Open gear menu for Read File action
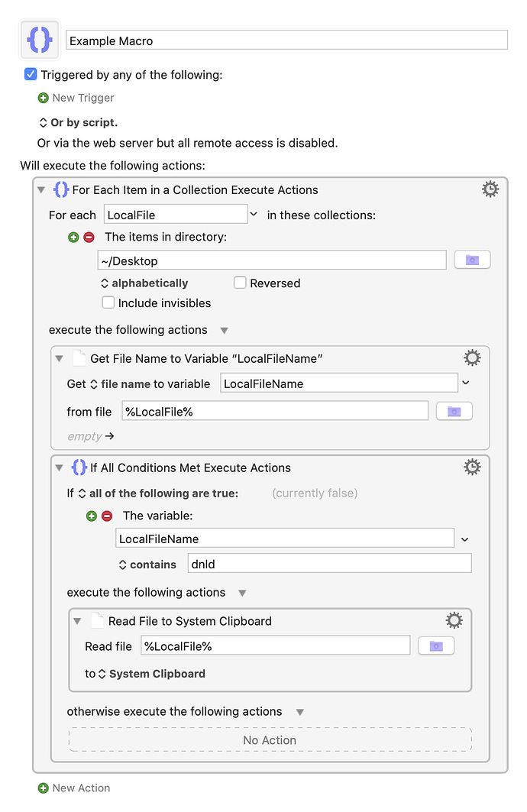Viewport: 527px width, 812px height. (x=454, y=620)
